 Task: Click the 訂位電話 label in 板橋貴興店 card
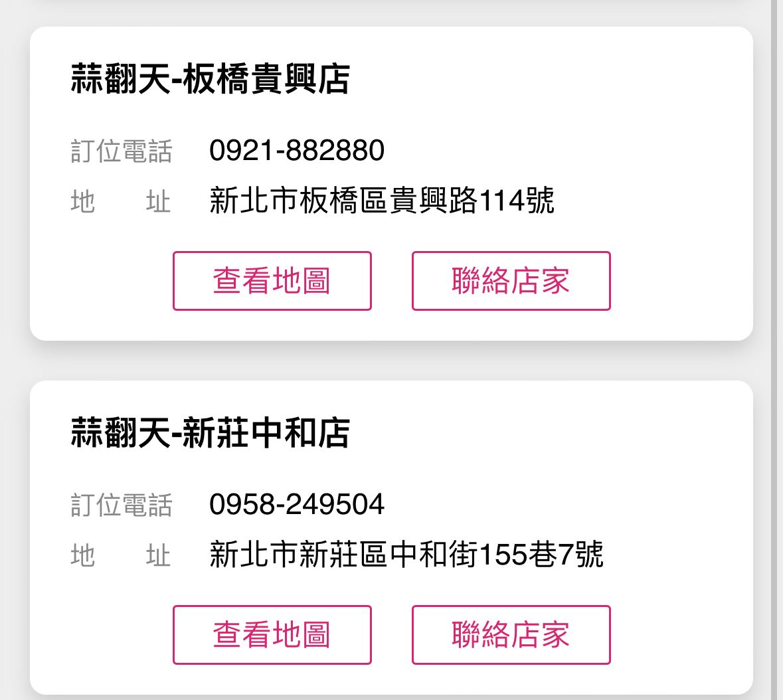coord(121,151)
